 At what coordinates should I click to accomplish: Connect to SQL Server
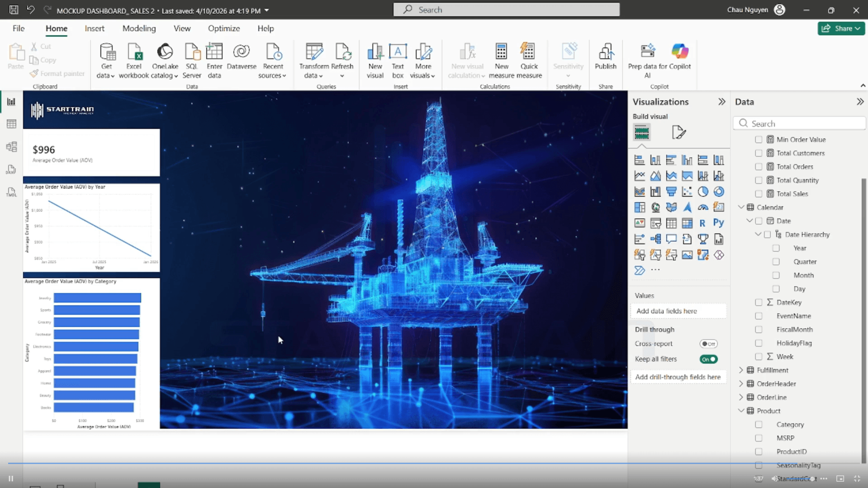click(x=192, y=61)
